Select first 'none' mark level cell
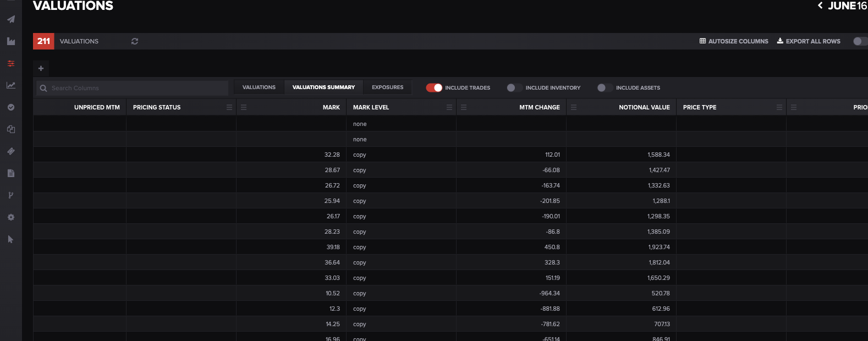868x341 pixels. (x=401, y=124)
